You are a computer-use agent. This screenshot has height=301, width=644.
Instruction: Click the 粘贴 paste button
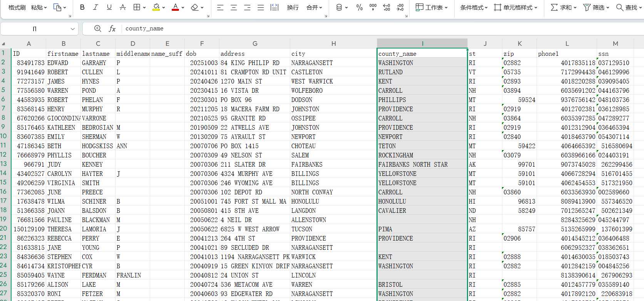(x=37, y=7)
